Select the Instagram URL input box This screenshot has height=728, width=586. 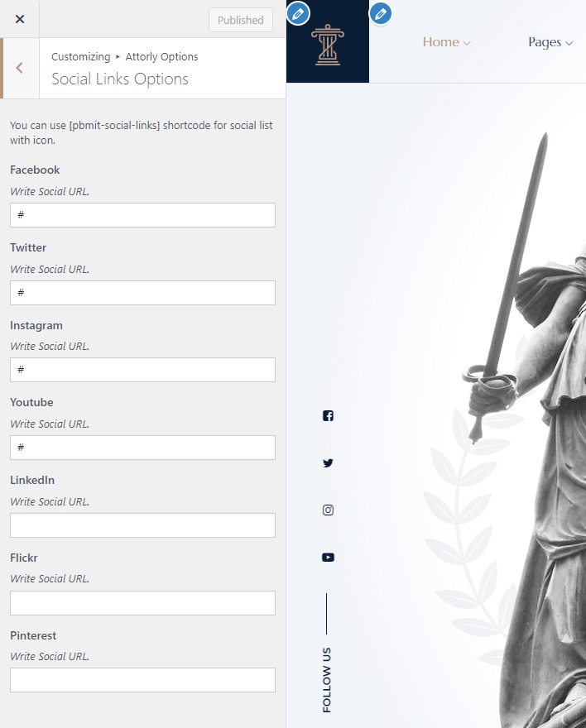(x=142, y=370)
